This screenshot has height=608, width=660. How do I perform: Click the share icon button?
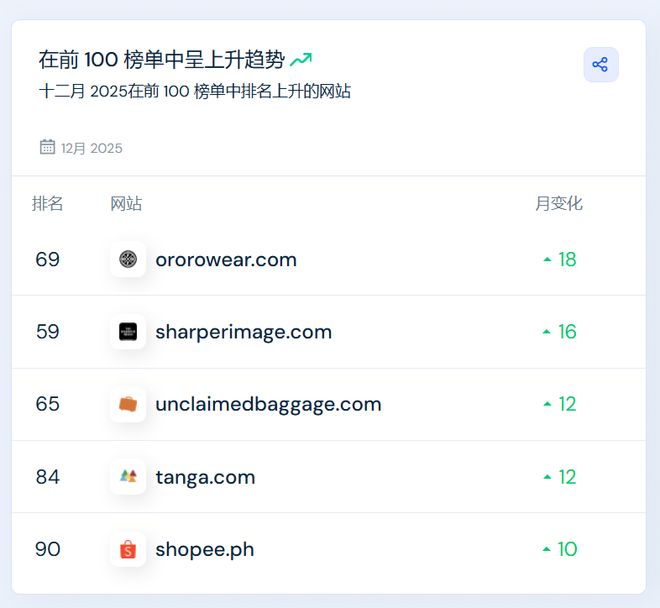tap(601, 64)
